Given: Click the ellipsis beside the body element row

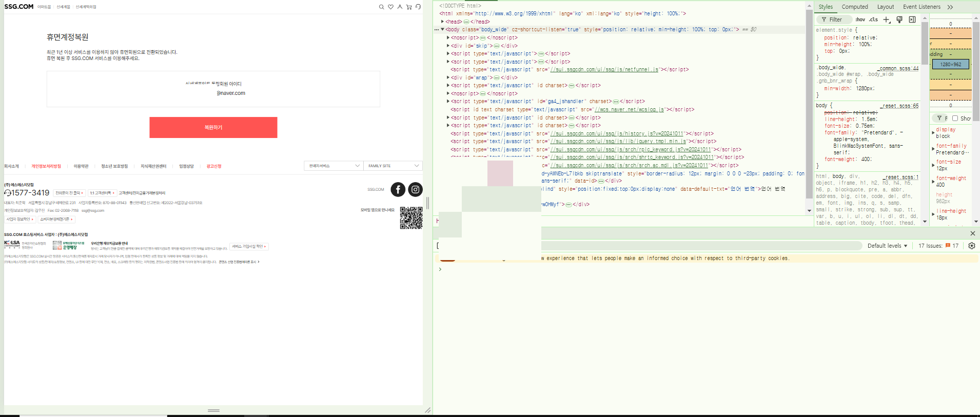Looking at the screenshot, I should (437, 30).
